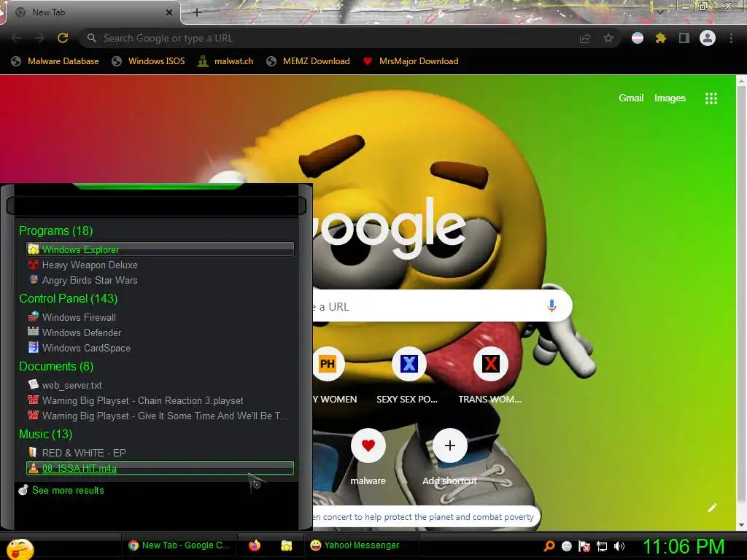Open the MrsMajor Download bookmark
747x560 pixels.
coord(410,61)
